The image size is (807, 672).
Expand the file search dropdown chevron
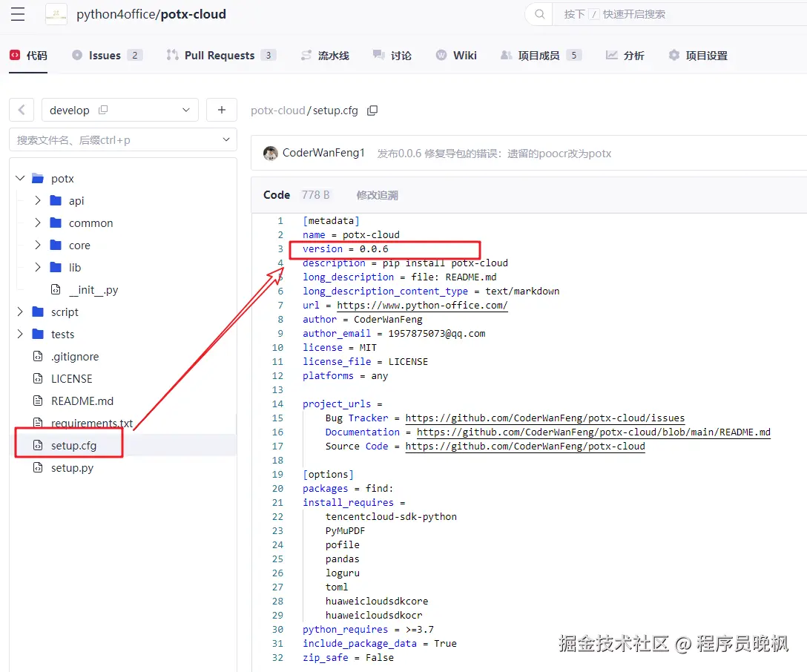pyautogui.click(x=226, y=139)
